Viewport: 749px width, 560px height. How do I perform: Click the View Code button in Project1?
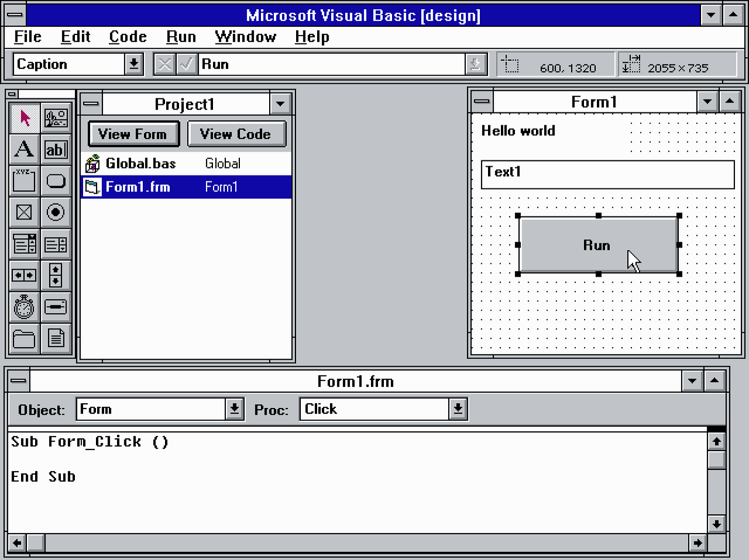tap(236, 134)
